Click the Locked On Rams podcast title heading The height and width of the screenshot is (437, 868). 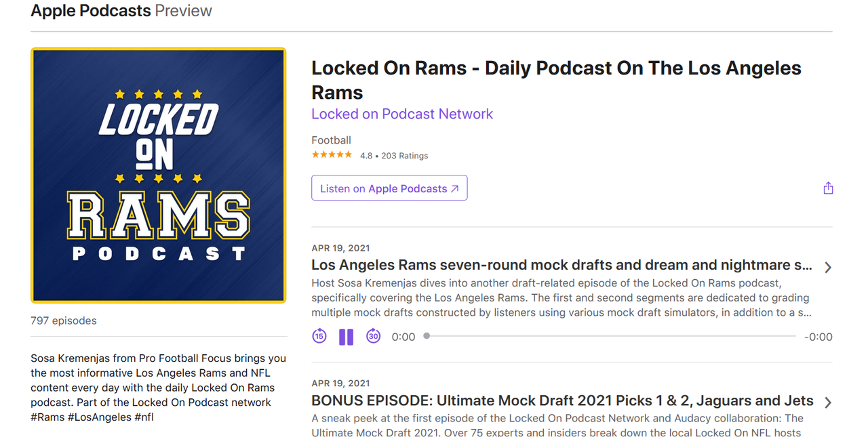tap(556, 80)
